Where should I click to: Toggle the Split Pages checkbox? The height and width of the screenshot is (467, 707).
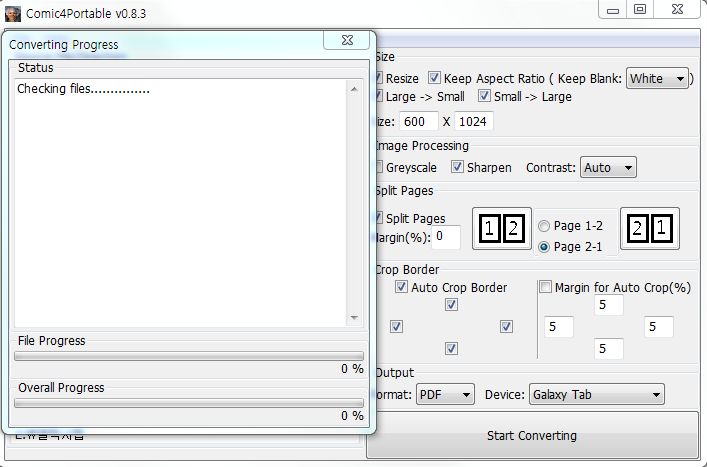380,218
